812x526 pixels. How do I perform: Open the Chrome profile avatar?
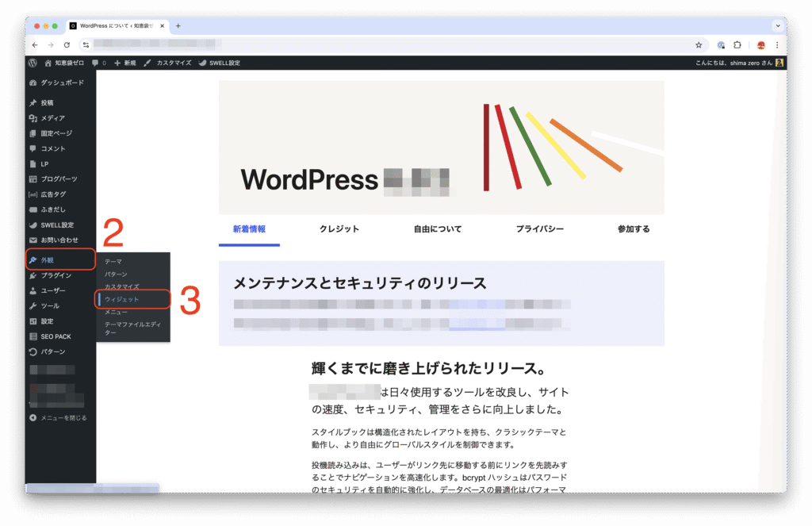[x=760, y=45]
